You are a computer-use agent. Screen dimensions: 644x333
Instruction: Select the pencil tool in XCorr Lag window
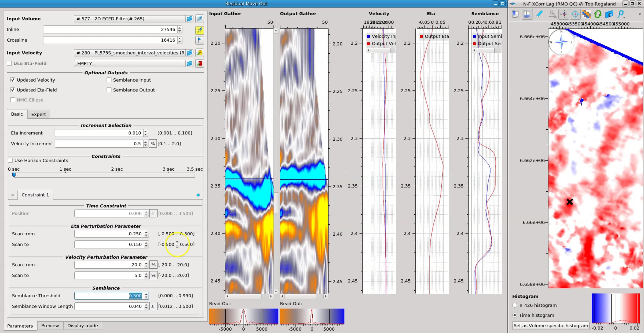539,14
